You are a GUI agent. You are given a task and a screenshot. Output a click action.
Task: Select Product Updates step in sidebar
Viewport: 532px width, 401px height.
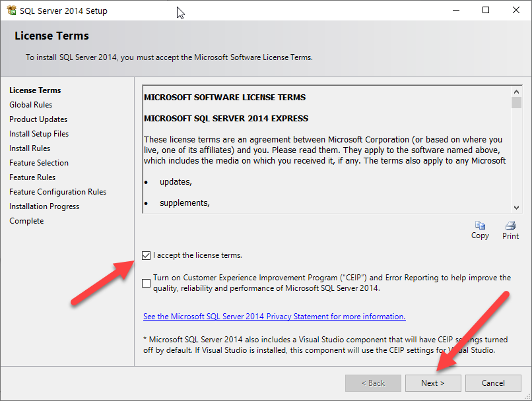[38, 119]
